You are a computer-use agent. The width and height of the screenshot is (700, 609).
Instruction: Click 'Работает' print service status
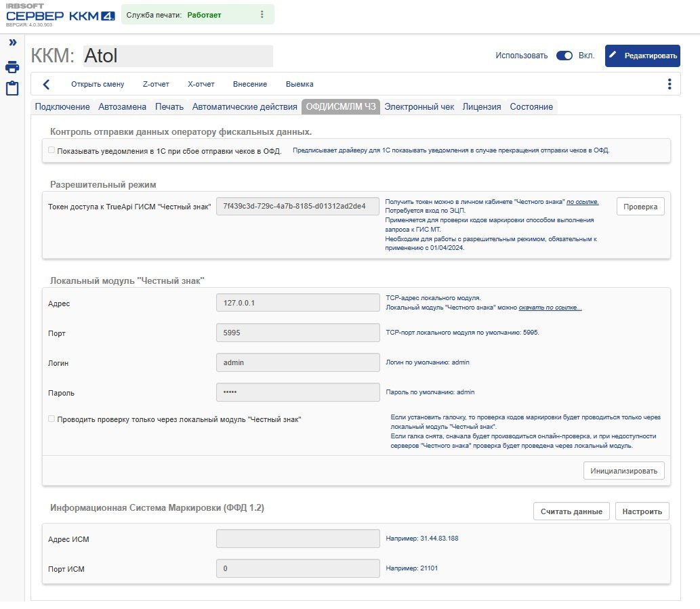tap(204, 15)
